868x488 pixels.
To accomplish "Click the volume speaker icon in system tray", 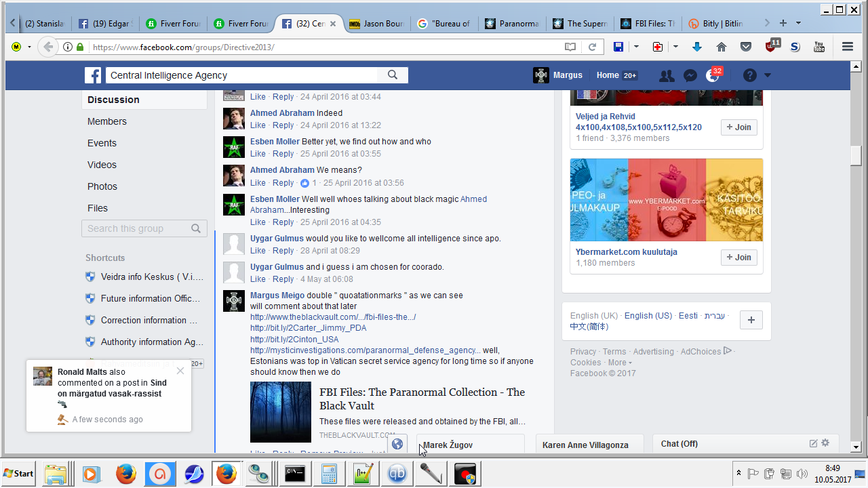I will click(802, 473).
